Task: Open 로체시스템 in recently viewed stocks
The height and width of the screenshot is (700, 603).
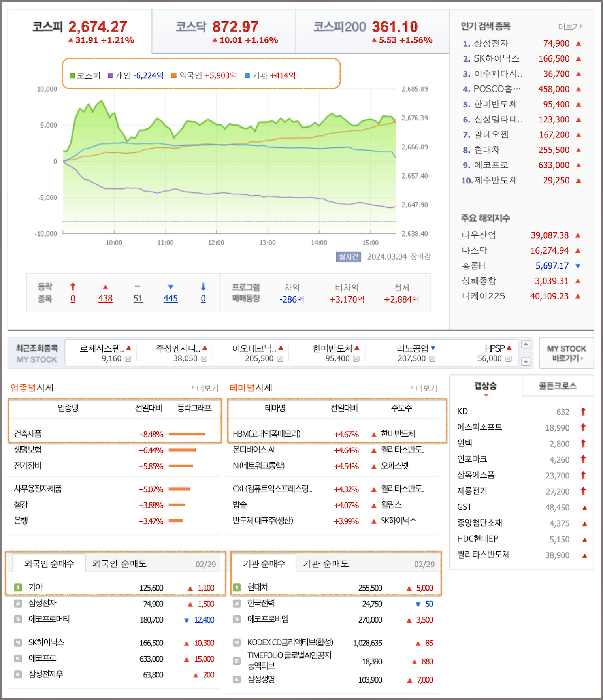Action: pos(102,348)
